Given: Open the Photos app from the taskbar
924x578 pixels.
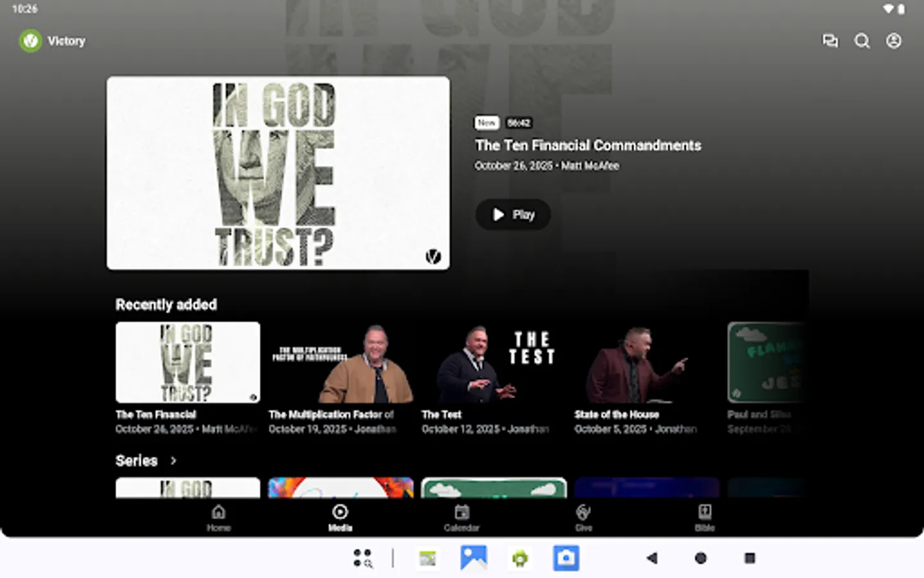Looking at the screenshot, I should tap(474, 558).
